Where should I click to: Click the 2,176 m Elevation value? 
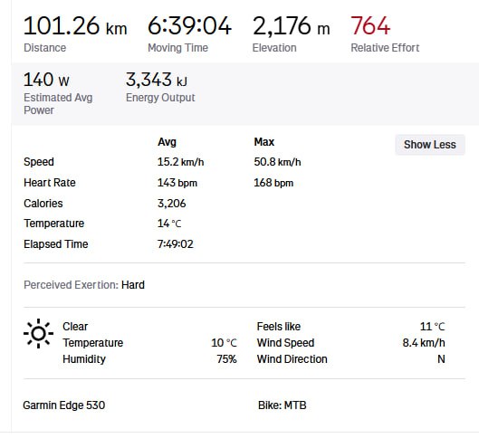292,25
